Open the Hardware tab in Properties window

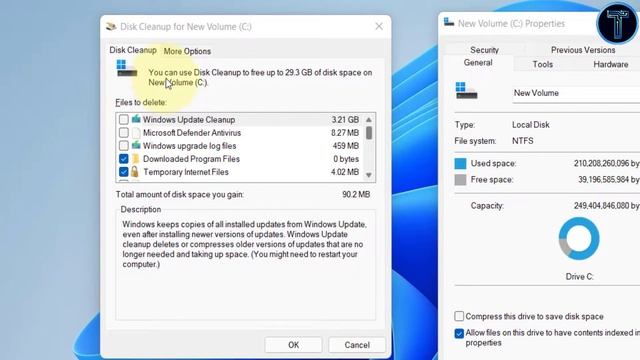(x=611, y=64)
